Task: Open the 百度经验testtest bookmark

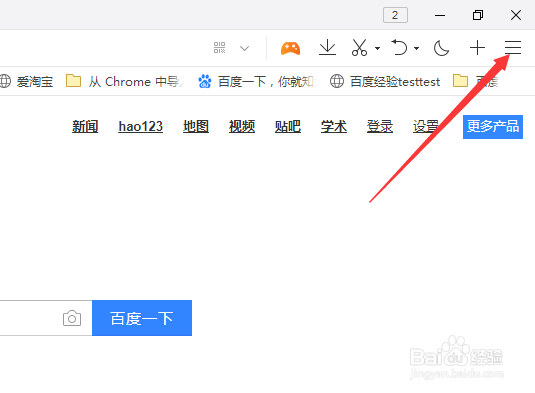Action: [385, 82]
